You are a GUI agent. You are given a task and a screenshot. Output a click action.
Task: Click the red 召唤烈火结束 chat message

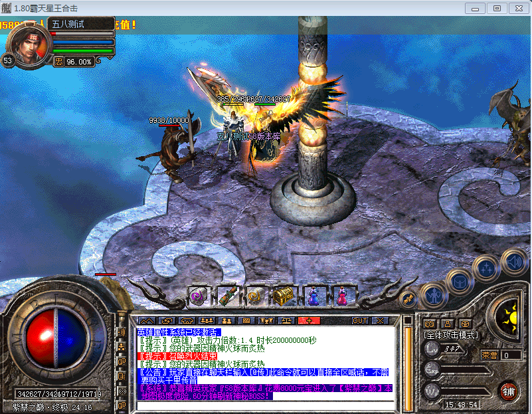tap(177, 356)
